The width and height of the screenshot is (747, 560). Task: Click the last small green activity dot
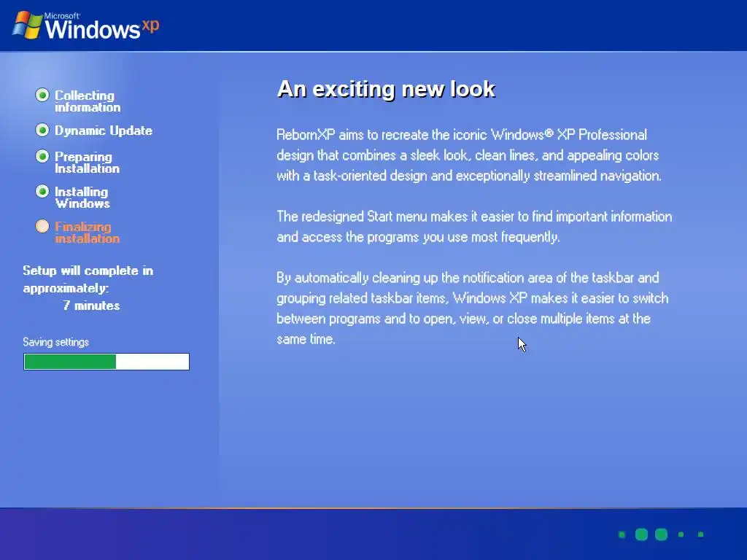pos(701,534)
